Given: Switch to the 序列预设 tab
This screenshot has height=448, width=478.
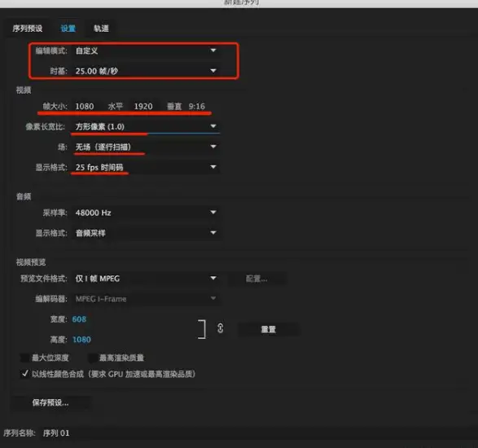Looking at the screenshot, I should 28,29.
